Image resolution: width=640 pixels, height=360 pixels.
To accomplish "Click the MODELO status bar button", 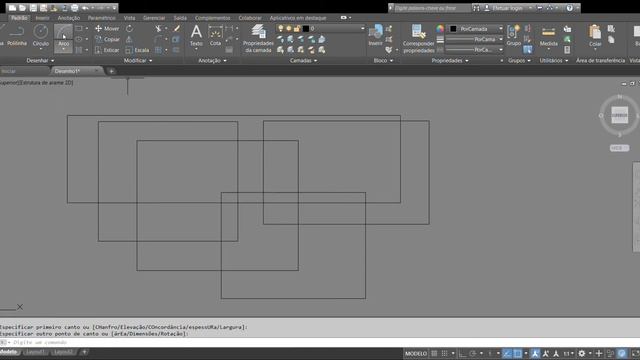I will 416,353.
